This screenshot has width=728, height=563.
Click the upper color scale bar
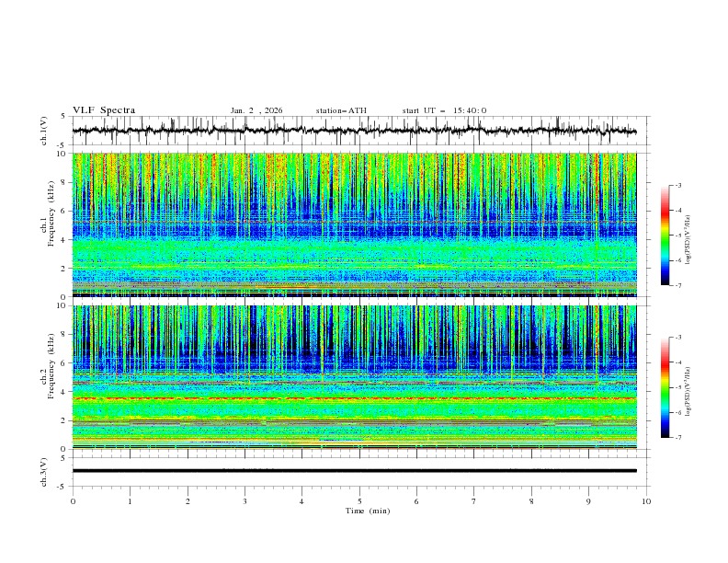665,236
